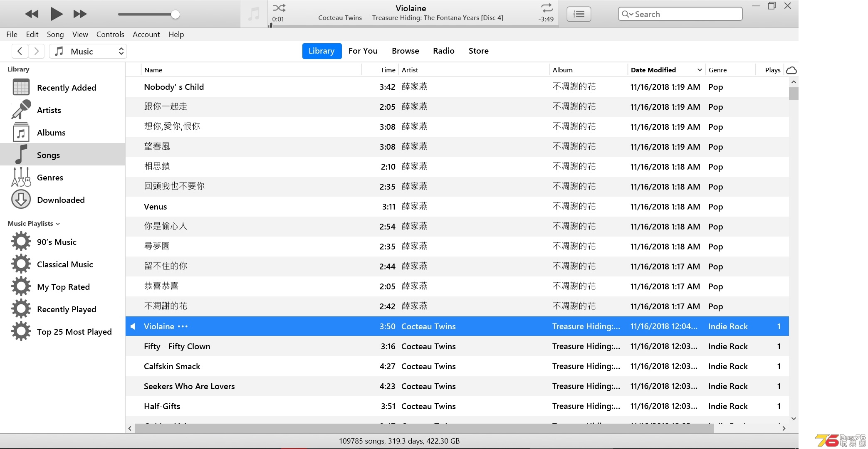Select the song Fifty - Fifty Clown
Screen dimensions: 868x449
[x=457, y=346]
